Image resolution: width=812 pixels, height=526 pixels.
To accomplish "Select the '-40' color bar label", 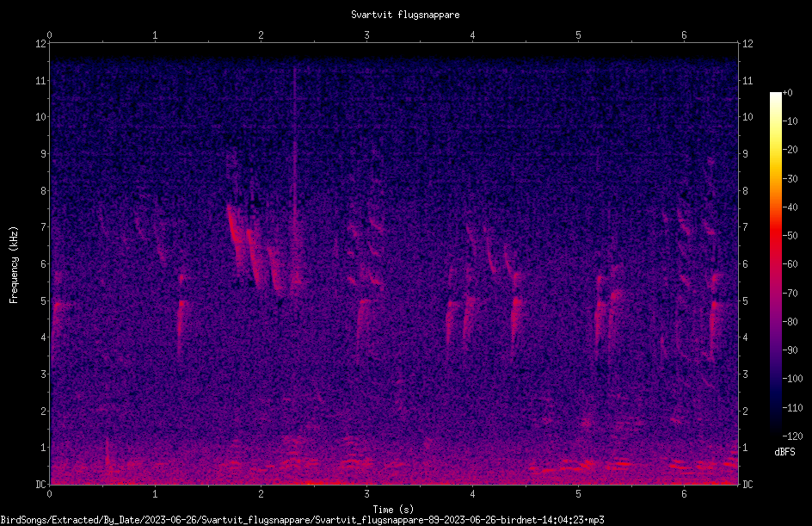I will click(790, 207).
